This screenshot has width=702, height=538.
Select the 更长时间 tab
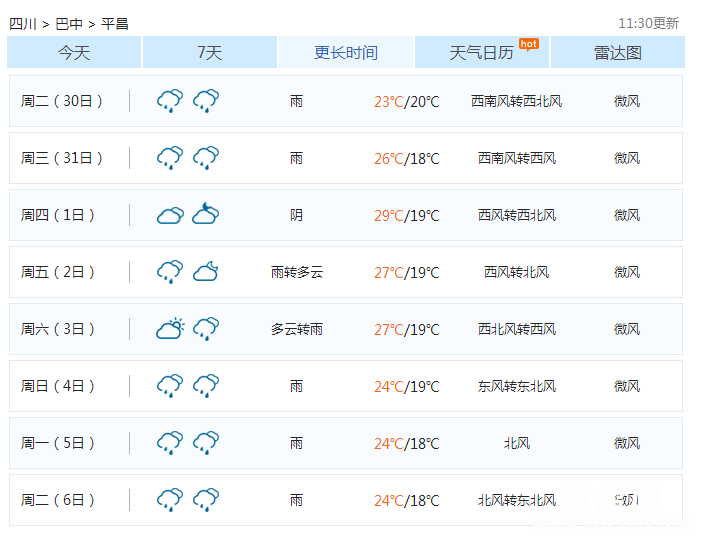[x=346, y=53]
